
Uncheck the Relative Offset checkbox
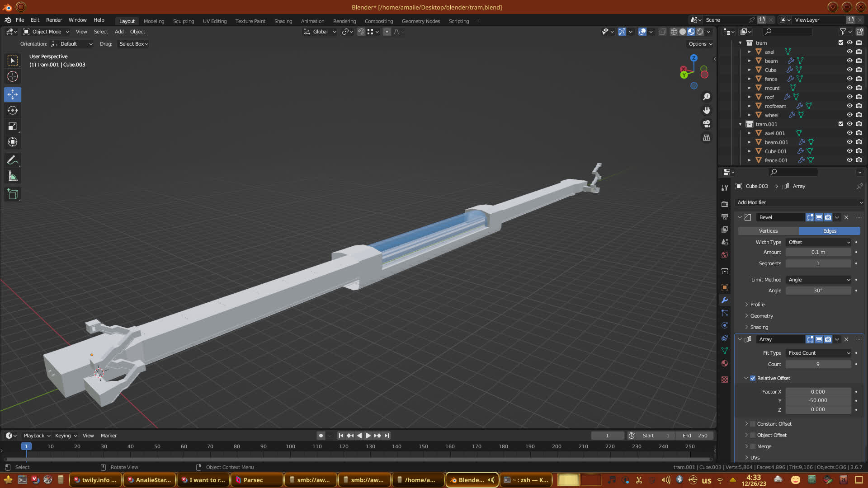click(753, 378)
